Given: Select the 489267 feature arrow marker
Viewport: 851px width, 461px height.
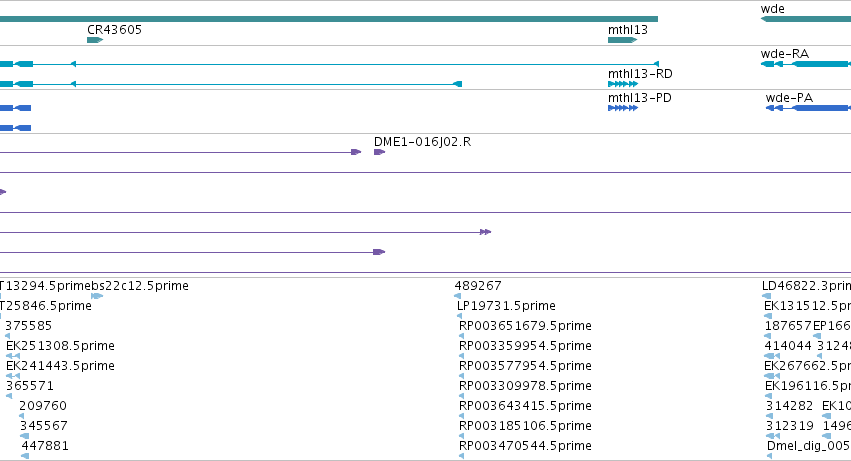Looking at the screenshot, I should coord(458,296).
